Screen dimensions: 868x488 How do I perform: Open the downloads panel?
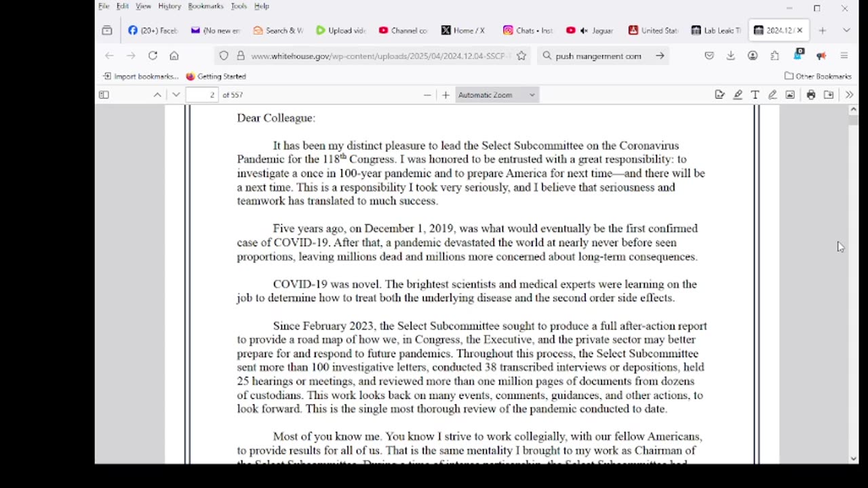[731, 56]
